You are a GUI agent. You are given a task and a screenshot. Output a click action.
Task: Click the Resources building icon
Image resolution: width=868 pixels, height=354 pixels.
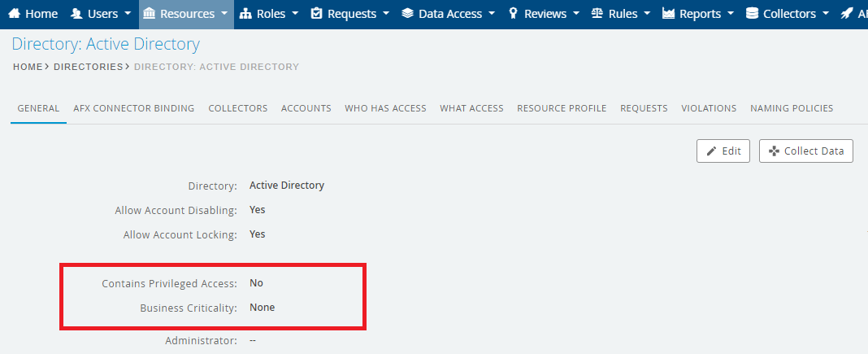(149, 14)
